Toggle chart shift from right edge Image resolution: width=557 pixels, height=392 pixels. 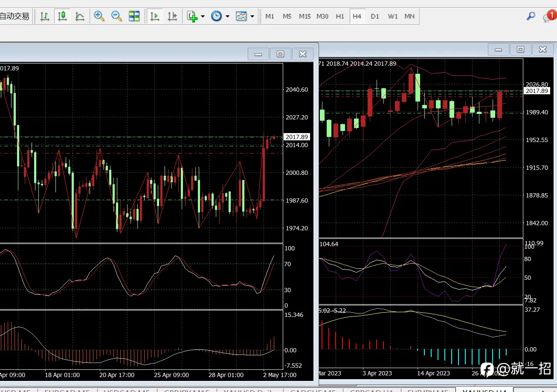[172, 16]
